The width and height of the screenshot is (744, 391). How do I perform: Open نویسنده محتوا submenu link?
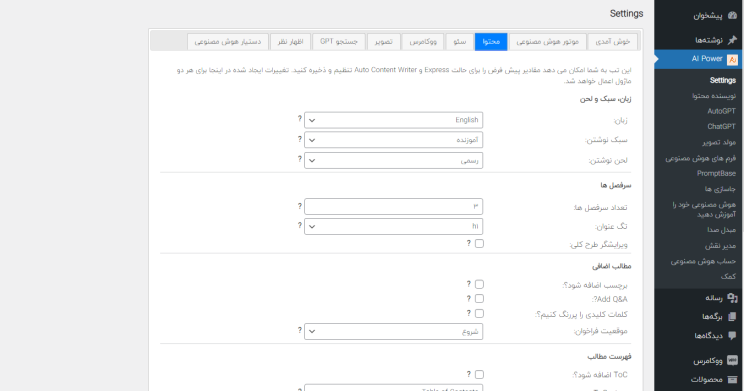(x=714, y=96)
